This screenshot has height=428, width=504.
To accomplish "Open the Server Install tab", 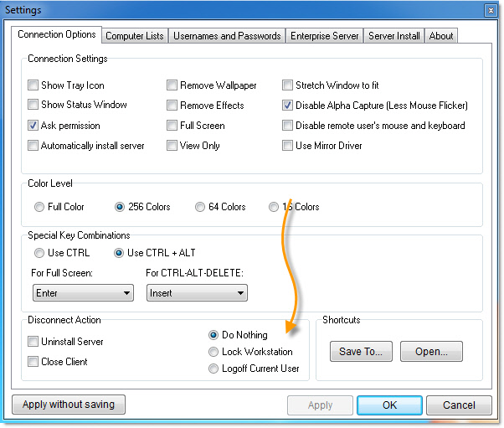I will (394, 35).
